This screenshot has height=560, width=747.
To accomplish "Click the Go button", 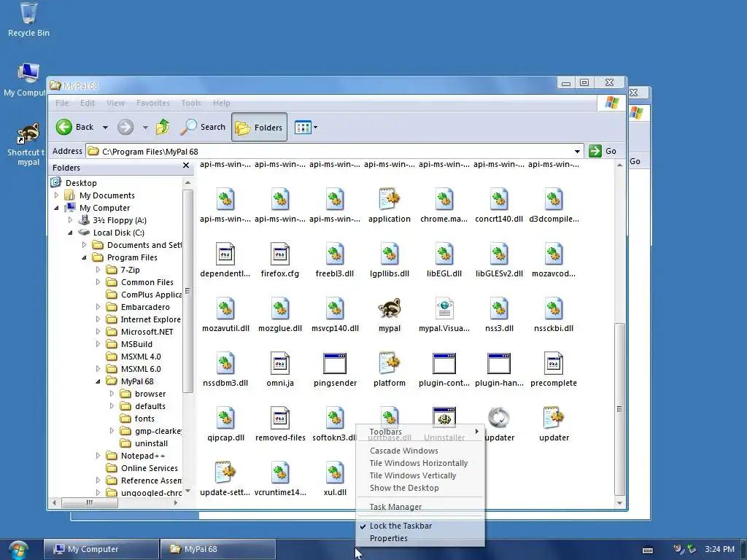I will 603,151.
